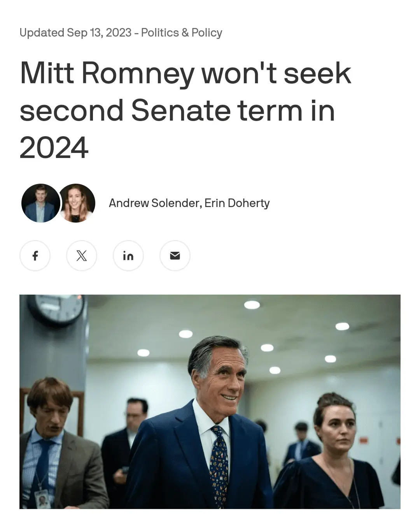
Task: Click the Andrew Solender byline name
Action: pyautogui.click(x=154, y=203)
